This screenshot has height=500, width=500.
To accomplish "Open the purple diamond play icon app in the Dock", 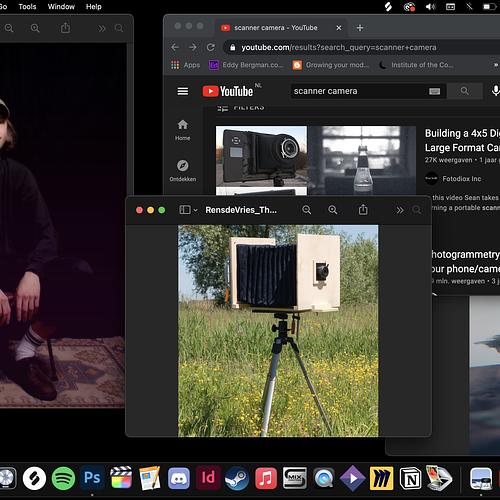I will 353,479.
